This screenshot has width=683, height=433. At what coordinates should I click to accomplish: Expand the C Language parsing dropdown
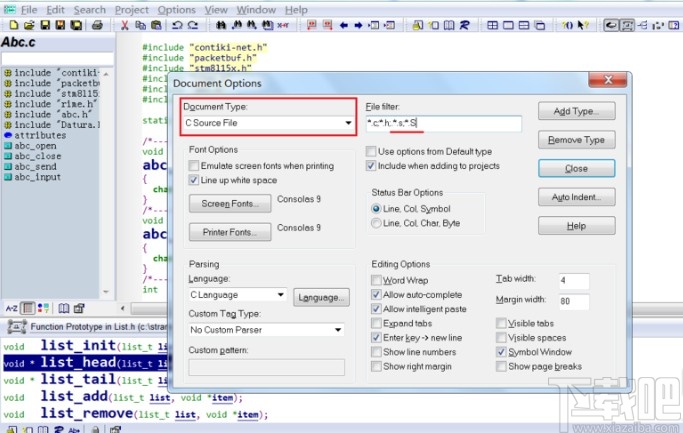coord(281,295)
